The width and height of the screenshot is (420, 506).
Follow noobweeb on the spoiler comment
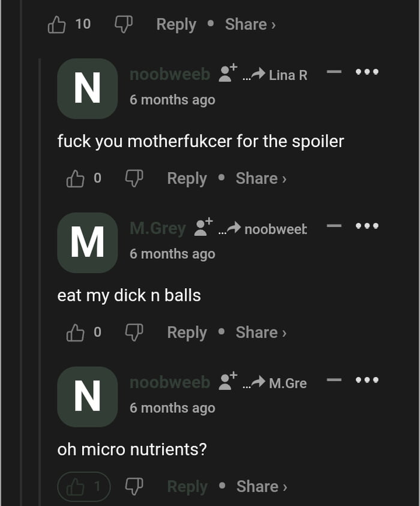(x=228, y=73)
